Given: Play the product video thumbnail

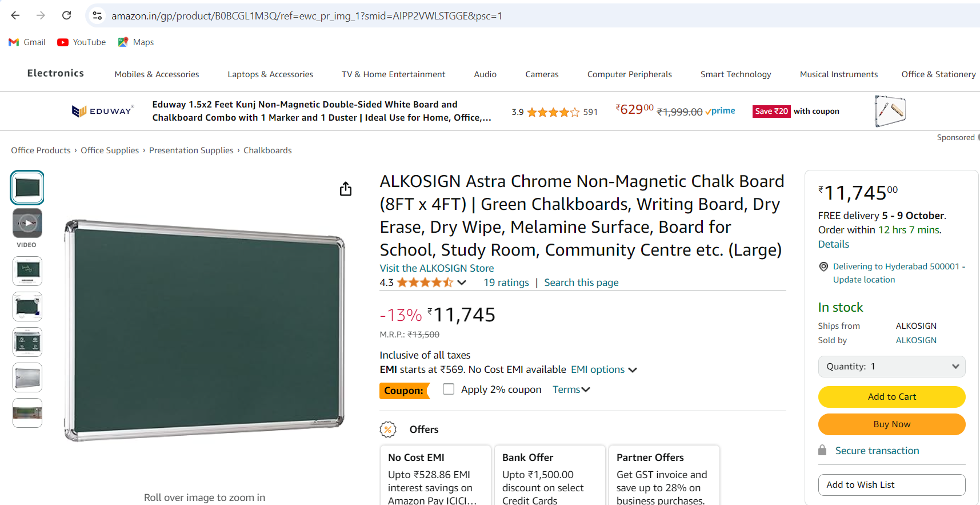Looking at the screenshot, I should click(27, 223).
